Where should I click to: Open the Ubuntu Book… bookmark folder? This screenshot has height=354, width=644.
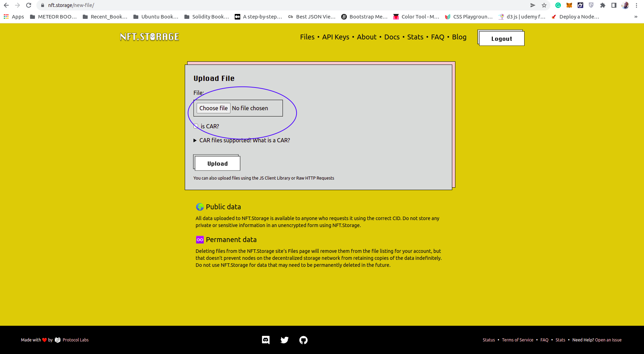click(x=156, y=17)
